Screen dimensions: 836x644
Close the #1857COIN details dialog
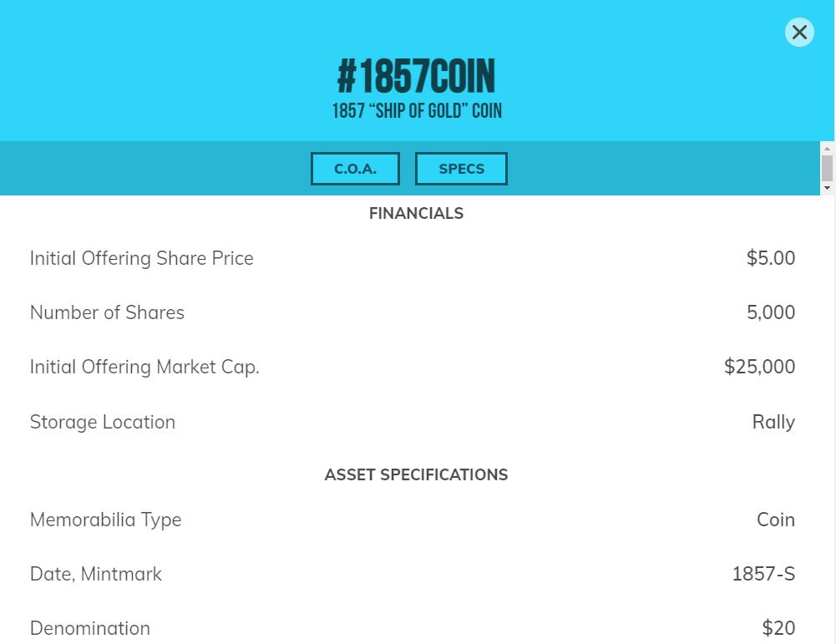tap(799, 33)
